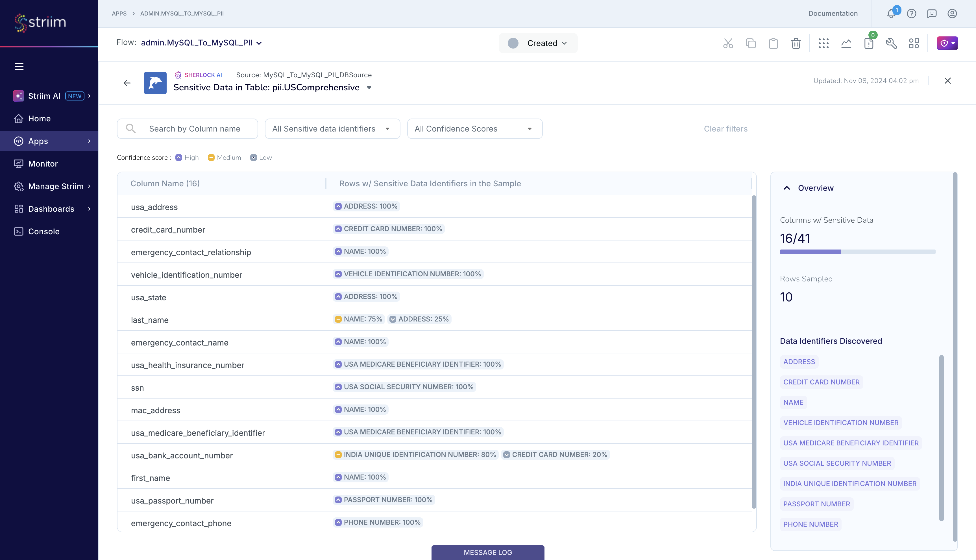Open the All Sensitive data identifiers dropdown

point(332,128)
